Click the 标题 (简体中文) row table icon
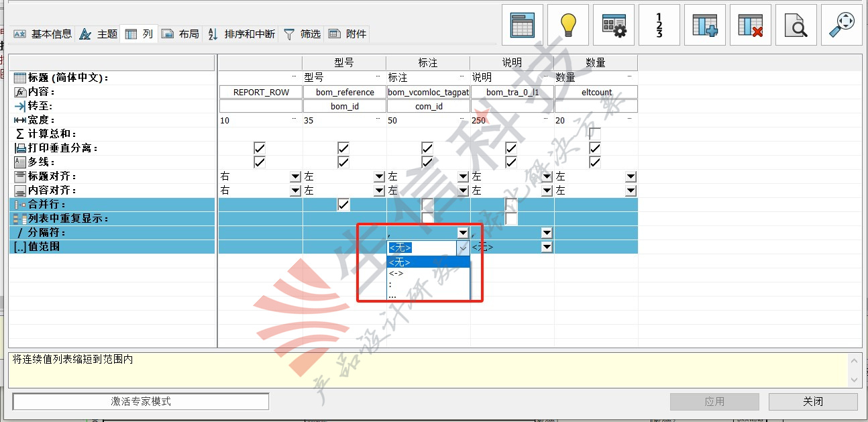 tap(20, 78)
